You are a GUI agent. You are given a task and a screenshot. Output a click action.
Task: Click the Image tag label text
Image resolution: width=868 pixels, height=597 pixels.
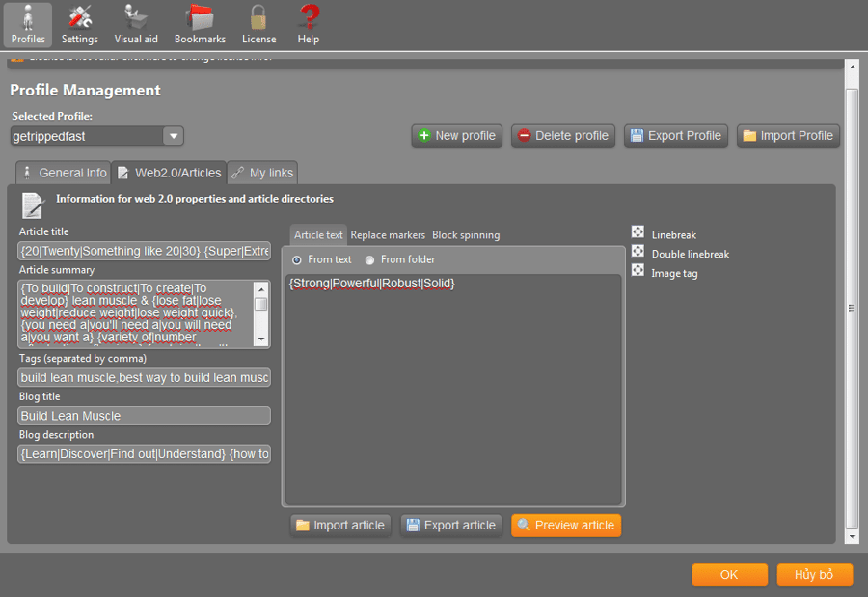tap(674, 274)
